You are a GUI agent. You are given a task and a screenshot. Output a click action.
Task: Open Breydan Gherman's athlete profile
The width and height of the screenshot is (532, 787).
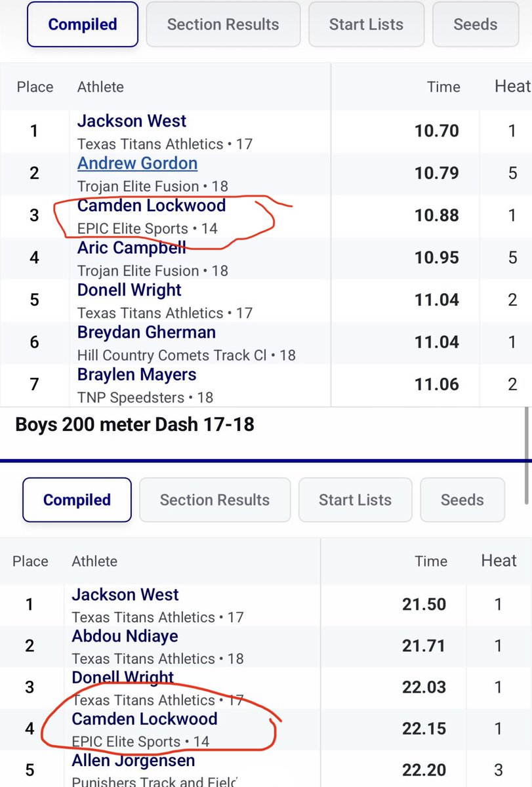(x=146, y=333)
